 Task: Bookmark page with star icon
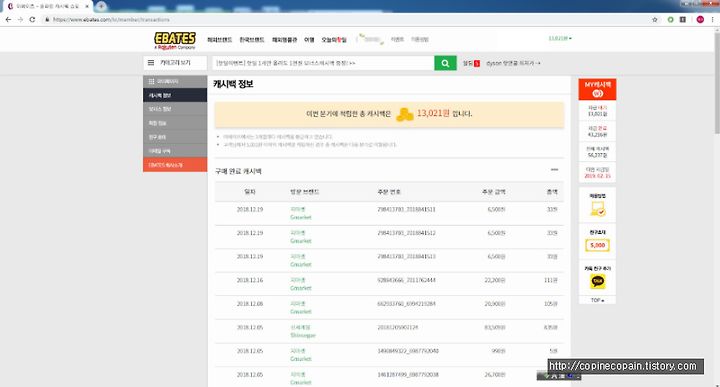655,19
